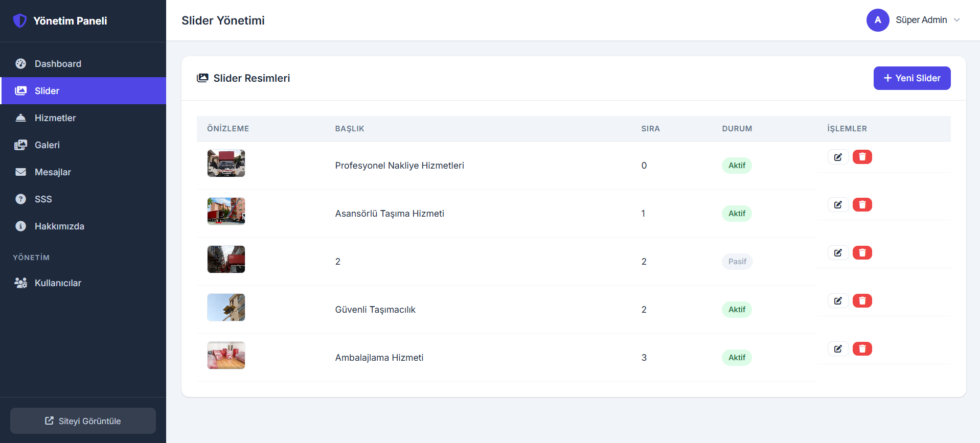Select the Slider sidebar item

83,91
